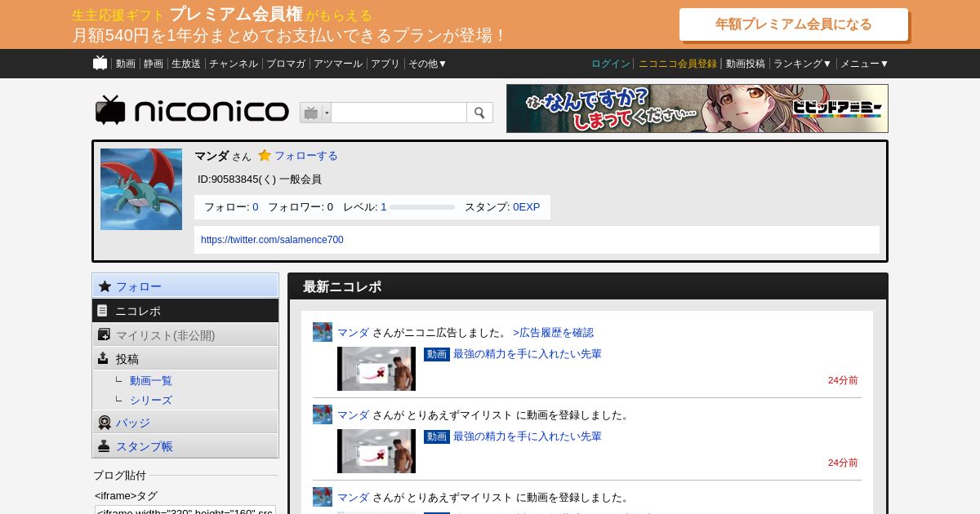Click the search magnifier button
Screen dimensions: 980x514
pos(479,113)
